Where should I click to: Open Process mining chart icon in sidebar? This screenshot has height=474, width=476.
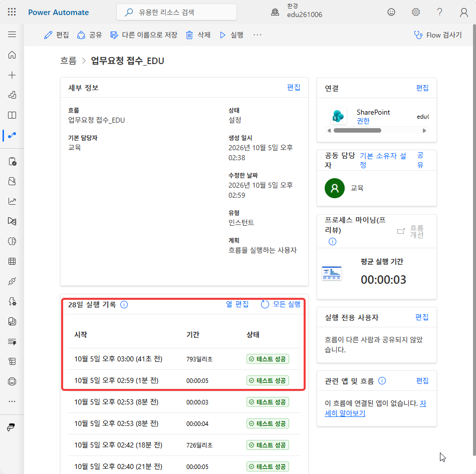[12, 201]
